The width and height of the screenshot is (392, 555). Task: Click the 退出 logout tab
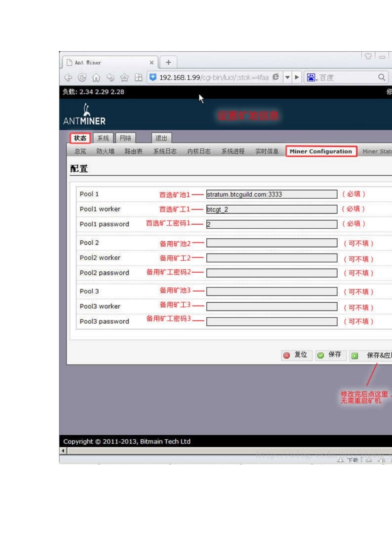pos(161,138)
